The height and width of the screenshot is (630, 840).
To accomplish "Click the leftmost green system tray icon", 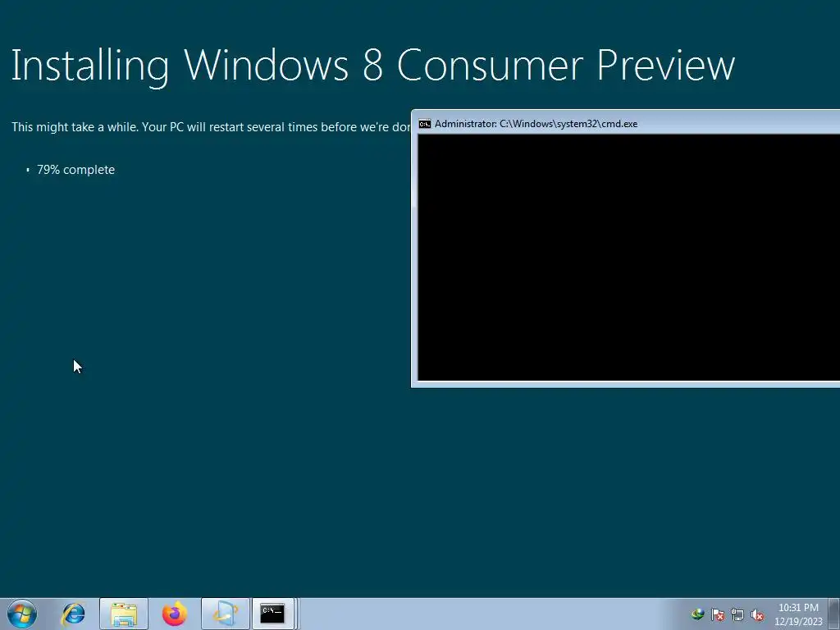I will [x=697, y=614].
